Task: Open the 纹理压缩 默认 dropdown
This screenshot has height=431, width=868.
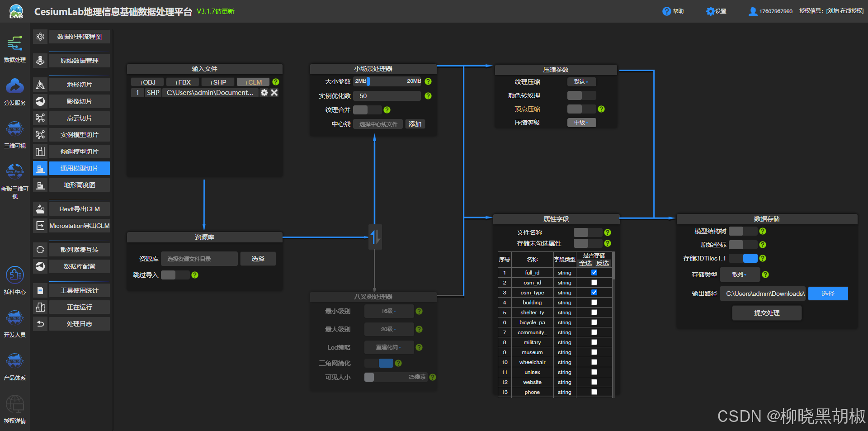Action: coord(581,82)
